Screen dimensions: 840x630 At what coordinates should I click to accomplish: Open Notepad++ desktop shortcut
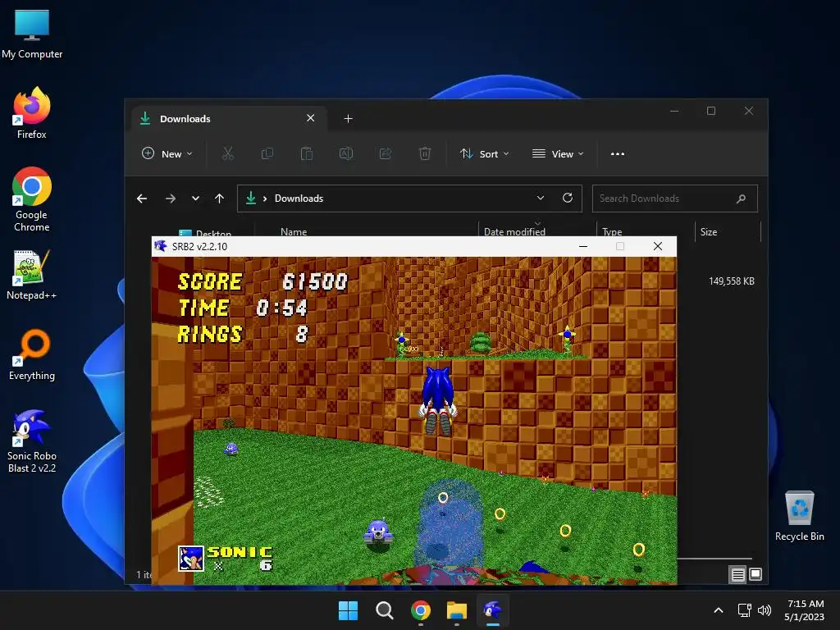pyautogui.click(x=32, y=275)
